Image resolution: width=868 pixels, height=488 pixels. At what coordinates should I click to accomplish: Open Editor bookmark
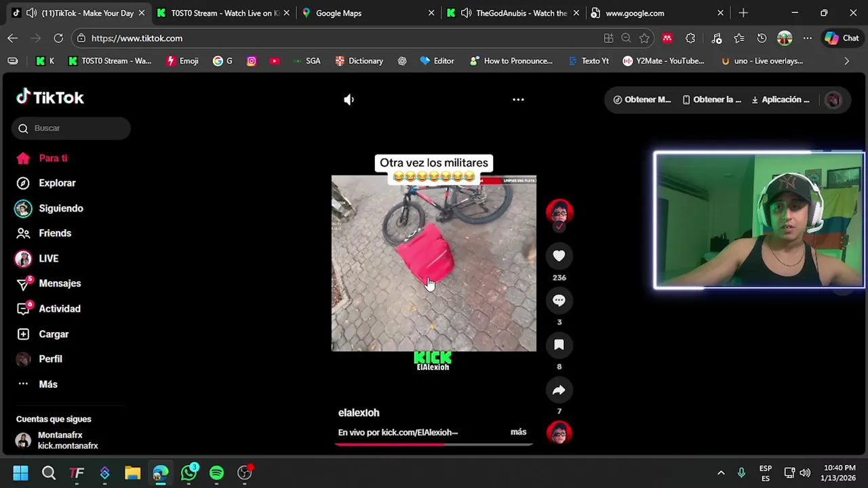point(437,61)
